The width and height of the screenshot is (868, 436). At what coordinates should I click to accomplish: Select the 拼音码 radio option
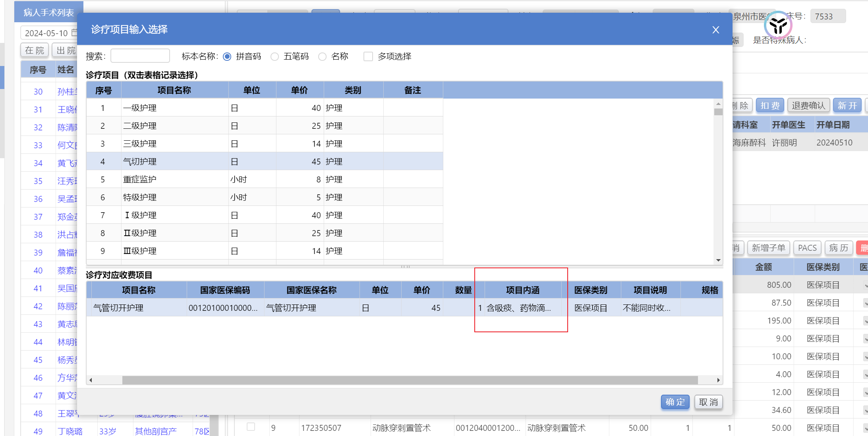coord(227,56)
